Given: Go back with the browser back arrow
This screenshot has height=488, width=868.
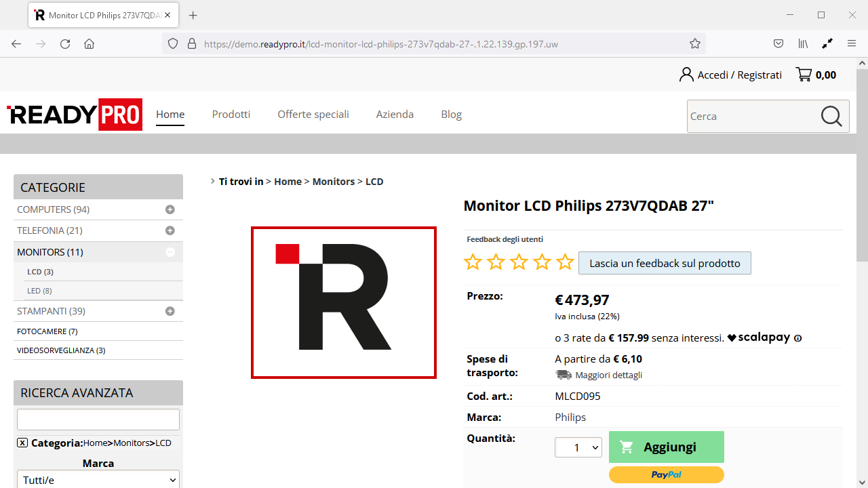Looking at the screenshot, I should 16,44.
